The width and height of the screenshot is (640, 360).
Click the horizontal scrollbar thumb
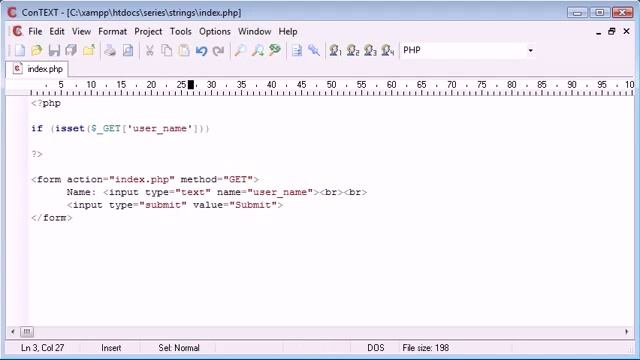[x=27, y=332]
